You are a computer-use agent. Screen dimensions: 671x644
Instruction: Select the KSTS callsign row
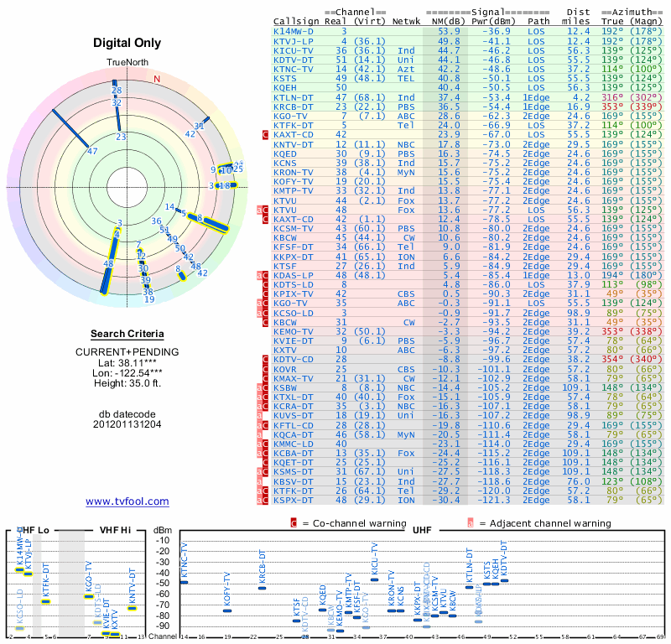285,79
